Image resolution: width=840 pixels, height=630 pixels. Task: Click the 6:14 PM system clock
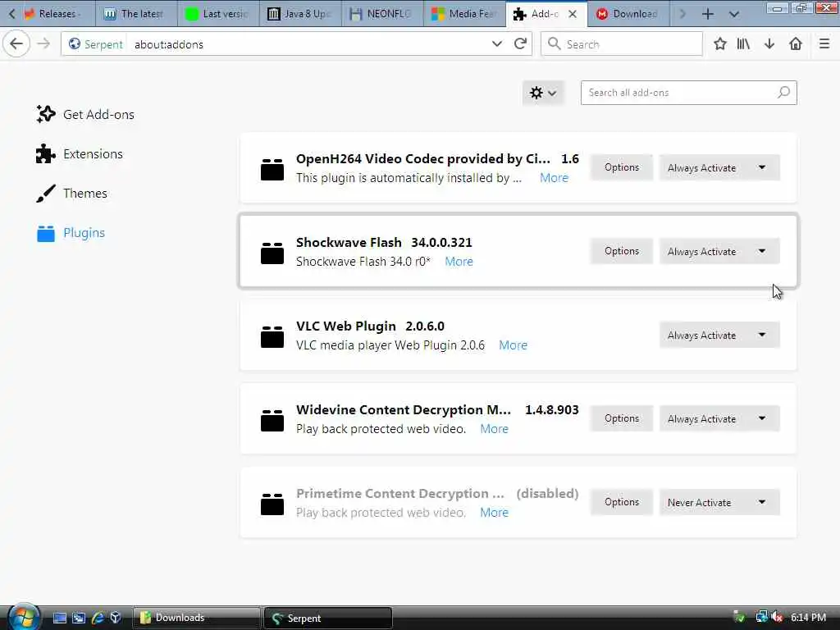(808, 617)
